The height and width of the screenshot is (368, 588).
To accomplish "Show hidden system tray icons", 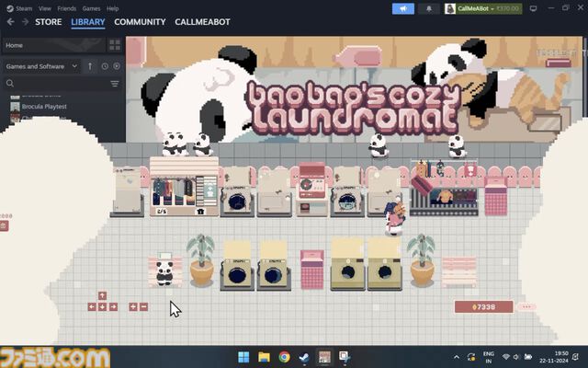I will pyautogui.click(x=458, y=357).
